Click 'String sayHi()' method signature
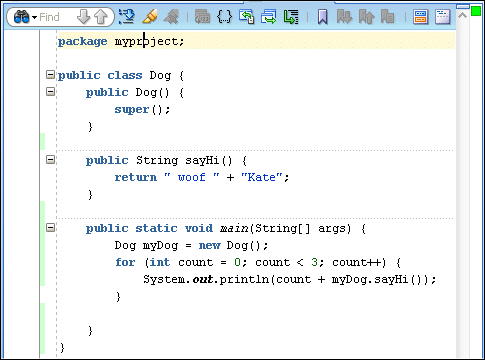485x360 pixels. pos(184,160)
